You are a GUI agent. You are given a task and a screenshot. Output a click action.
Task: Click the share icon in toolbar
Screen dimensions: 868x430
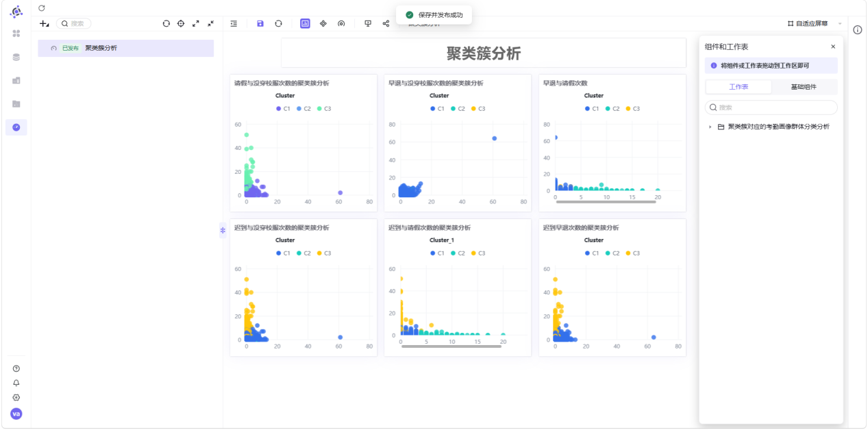pos(386,23)
